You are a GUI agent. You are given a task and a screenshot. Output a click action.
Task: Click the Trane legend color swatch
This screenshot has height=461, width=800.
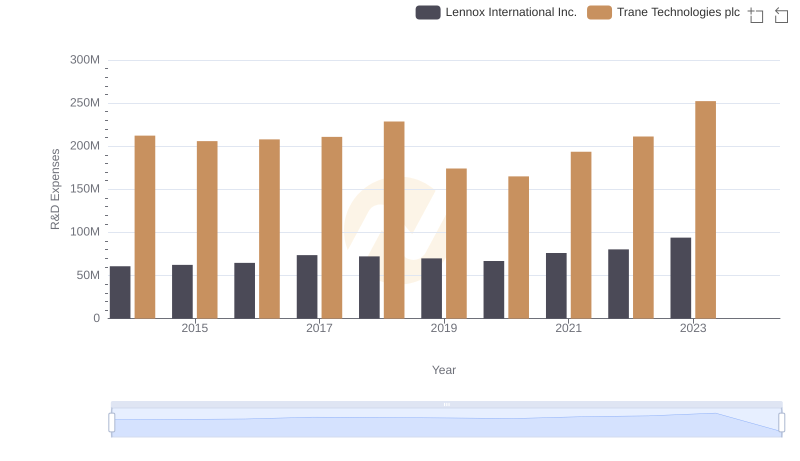[599, 12]
